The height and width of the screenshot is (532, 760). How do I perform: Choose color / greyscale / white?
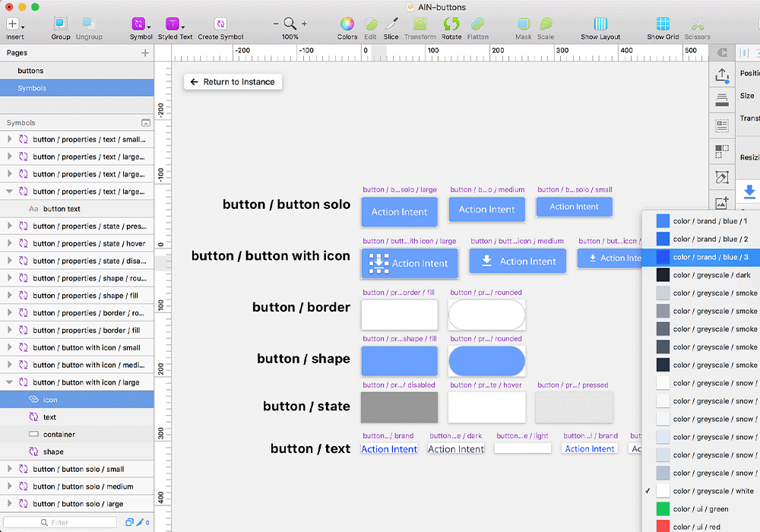[x=701, y=491]
